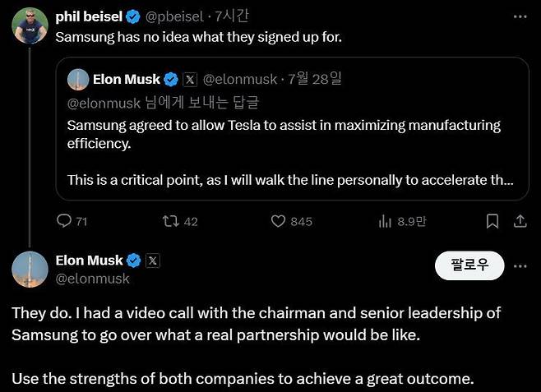The width and height of the screenshot is (541, 392).
Task: Open Elon Musk's rocket profile picture
Action: pyautogui.click(x=30, y=270)
